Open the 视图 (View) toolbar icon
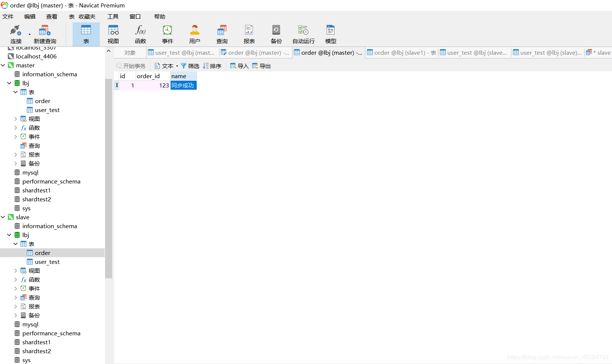 (113, 30)
